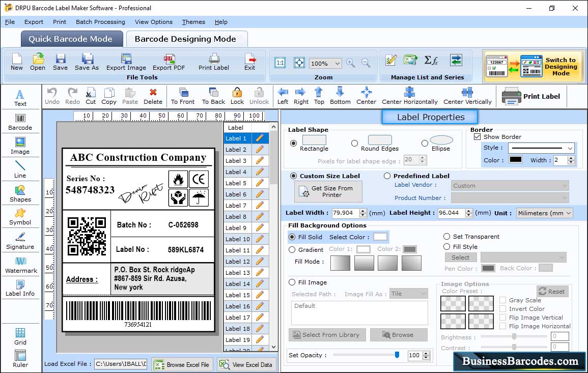
Task: Open the Shapes tool
Action: pyautogui.click(x=20, y=193)
